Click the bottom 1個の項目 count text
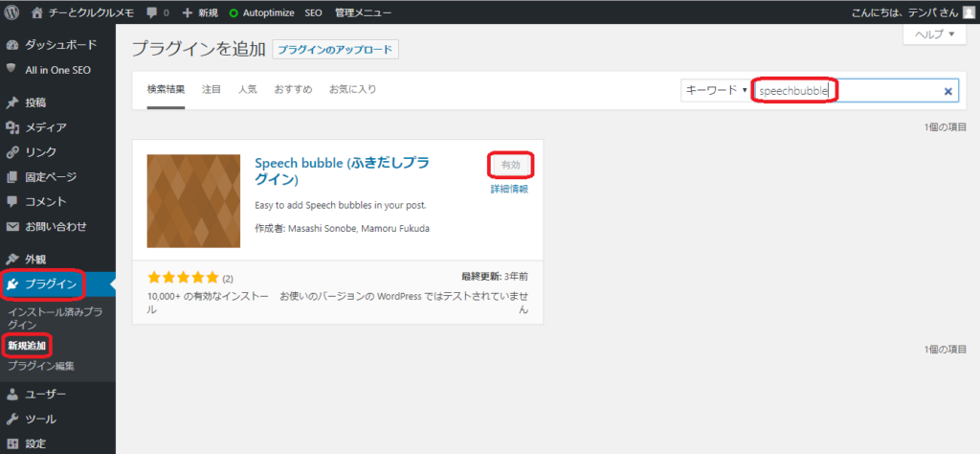 click(x=945, y=349)
